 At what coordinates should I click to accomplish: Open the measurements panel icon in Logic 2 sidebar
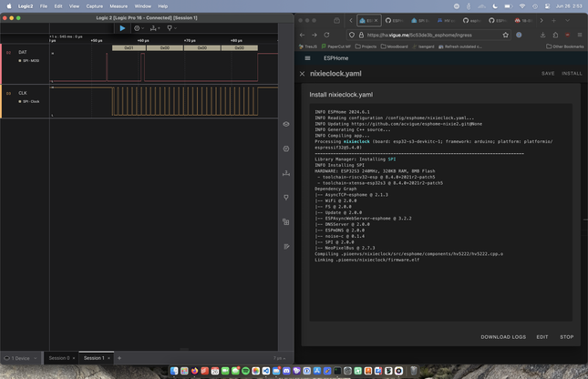point(286,173)
